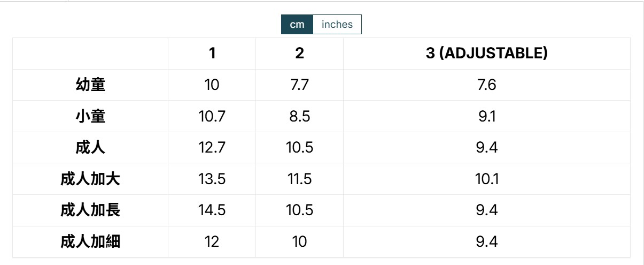Click the 14.5 cell in 成人加長 row
644x265 pixels.
tap(212, 210)
